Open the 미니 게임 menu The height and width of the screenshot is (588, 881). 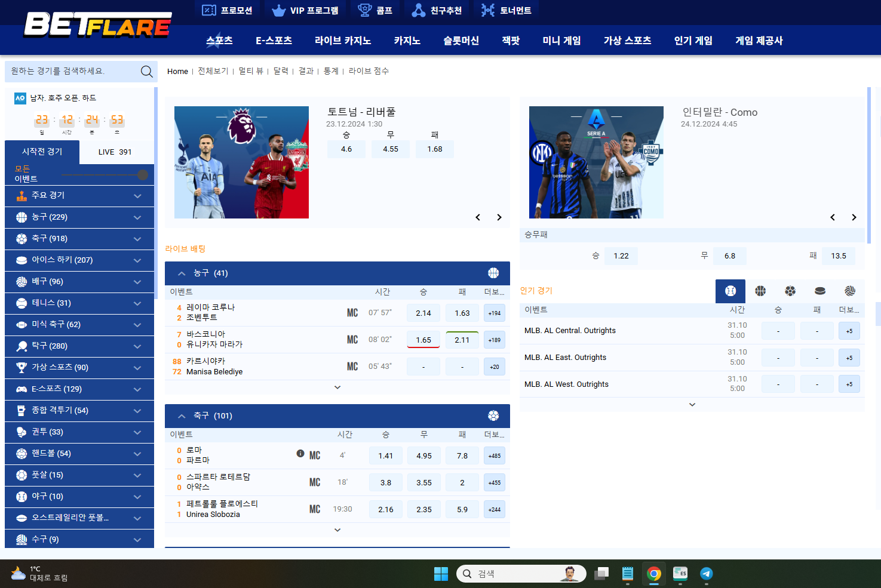click(561, 41)
